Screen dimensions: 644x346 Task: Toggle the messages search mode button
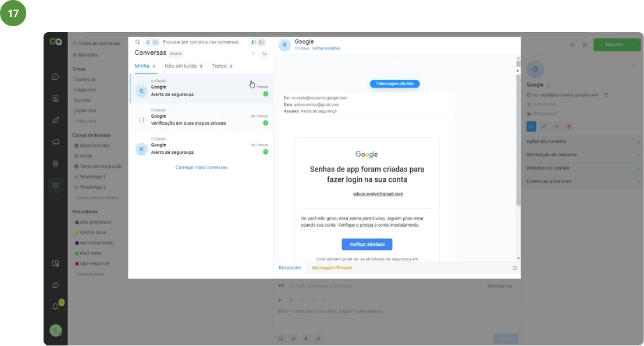(155, 42)
